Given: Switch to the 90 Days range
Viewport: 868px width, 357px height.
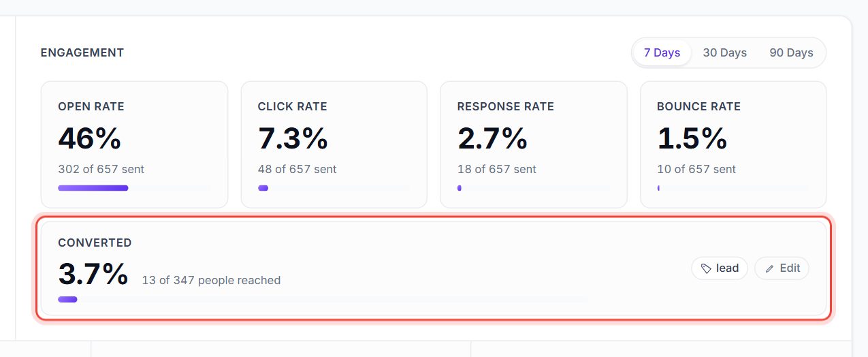Looking at the screenshot, I should tap(791, 52).
